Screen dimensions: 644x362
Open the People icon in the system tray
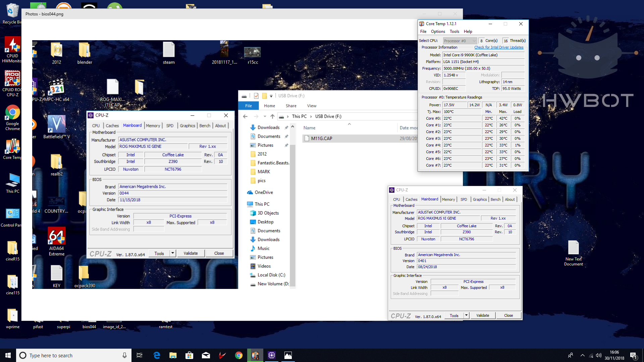coord(571,355)
